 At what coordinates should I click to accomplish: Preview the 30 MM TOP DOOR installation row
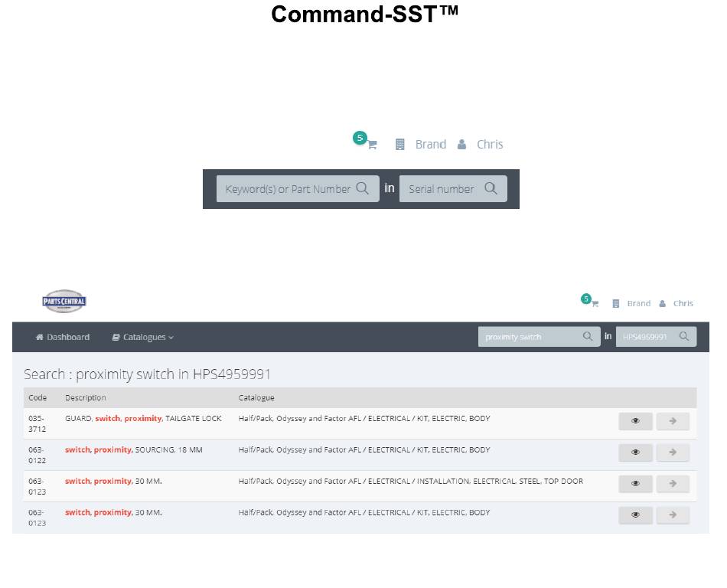pyautogui.click(x=636, y=484)
